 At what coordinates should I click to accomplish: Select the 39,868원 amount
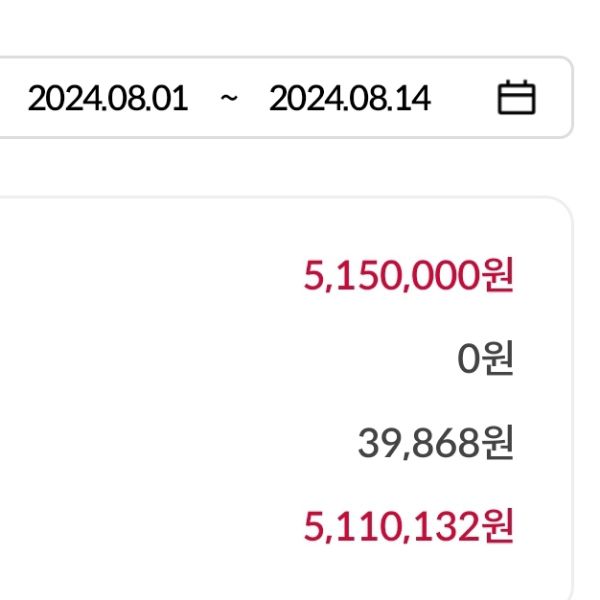pos(435,443)
